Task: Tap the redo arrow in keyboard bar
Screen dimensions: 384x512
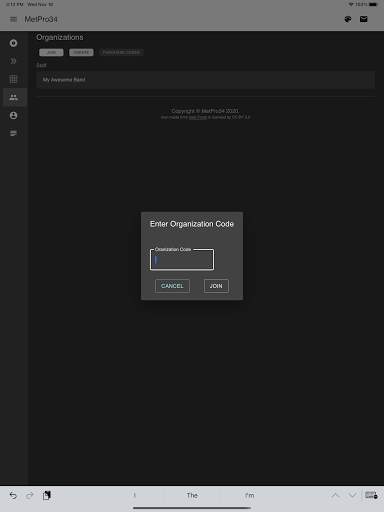Action: point(30,496)
